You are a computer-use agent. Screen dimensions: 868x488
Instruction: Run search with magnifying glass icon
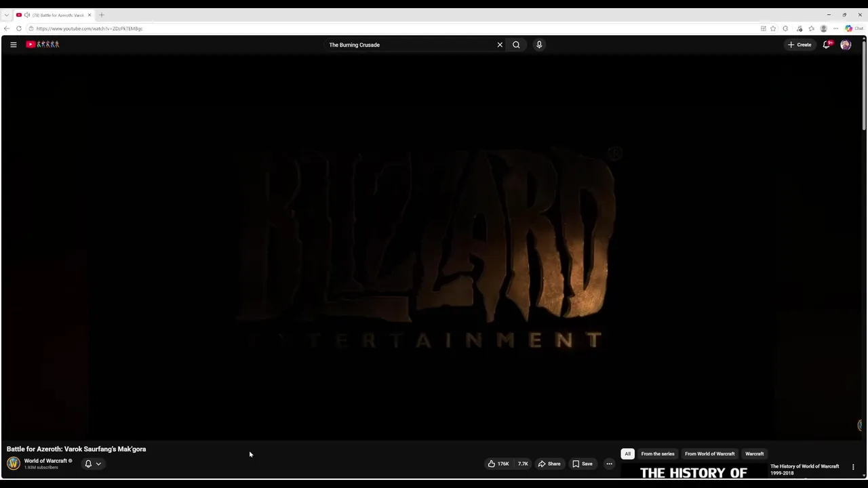(x=516, y=45)
